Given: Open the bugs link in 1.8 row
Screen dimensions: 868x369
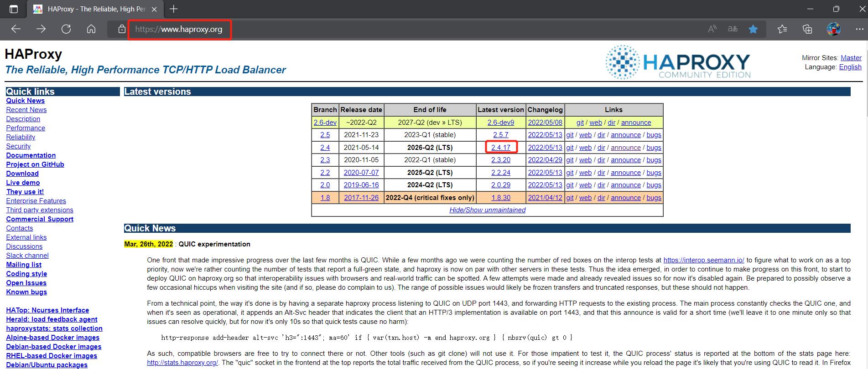Looking at the screenshot, I should point(654,198).
